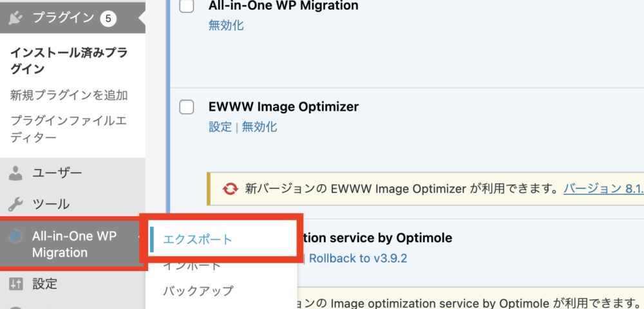Click the red update icon in EWWW notice
This screenshot has height=309, width=644.
(x=230, y=189)
